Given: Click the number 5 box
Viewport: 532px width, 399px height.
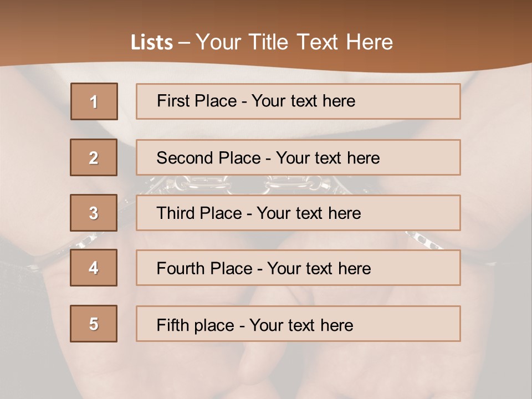Looking at the screenshot, I should pyautogui.click(x=94, y=324).
